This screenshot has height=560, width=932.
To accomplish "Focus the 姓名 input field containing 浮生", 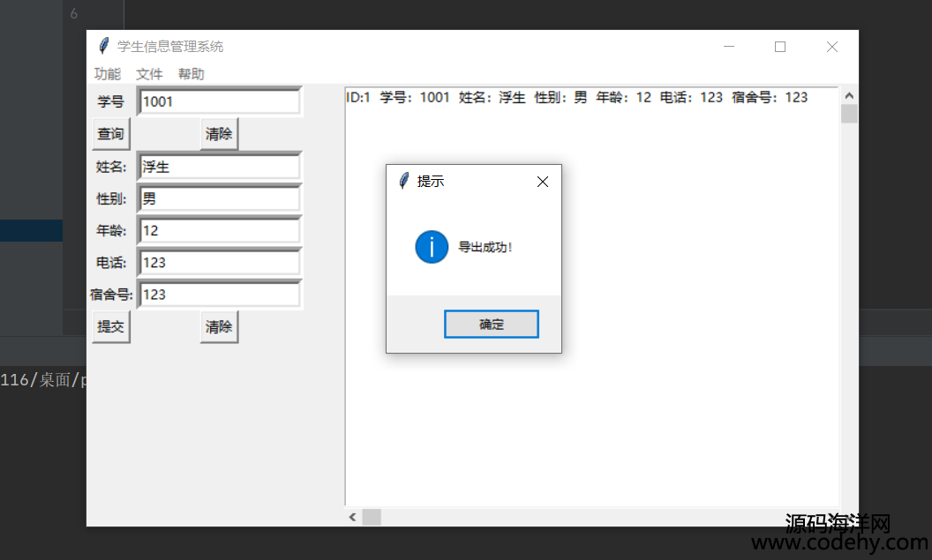I will tap(220, 167).
